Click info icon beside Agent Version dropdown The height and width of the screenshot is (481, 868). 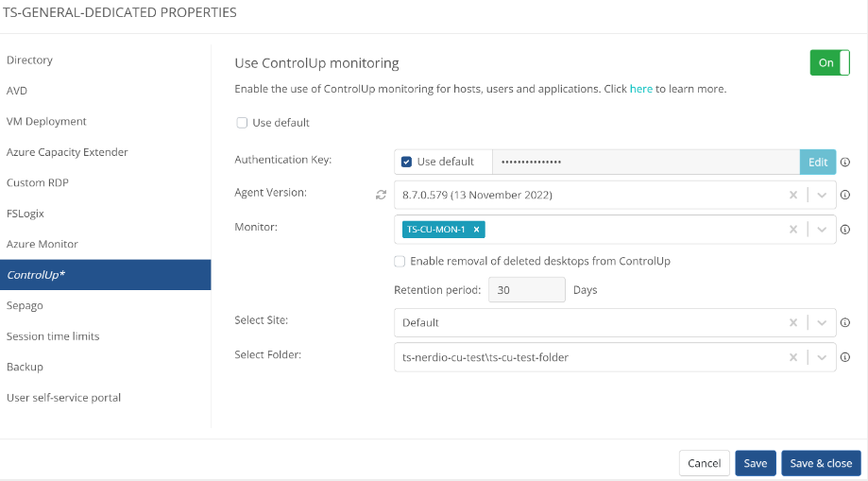coord(845,195)
